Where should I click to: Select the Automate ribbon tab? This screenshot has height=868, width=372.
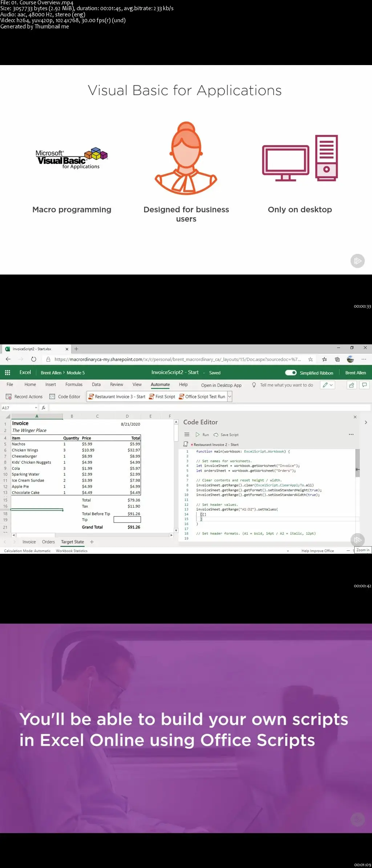tap(160, 385)
